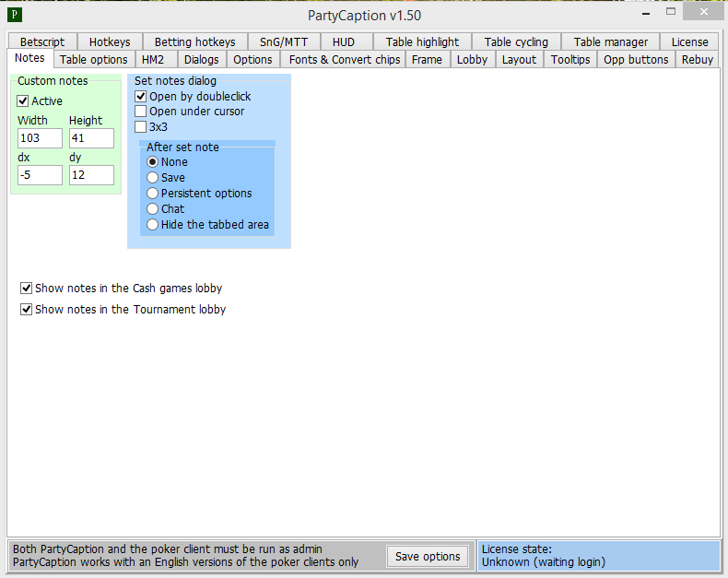Focus the dy input field
Viewport: 728px width, 578px height.
91,175
